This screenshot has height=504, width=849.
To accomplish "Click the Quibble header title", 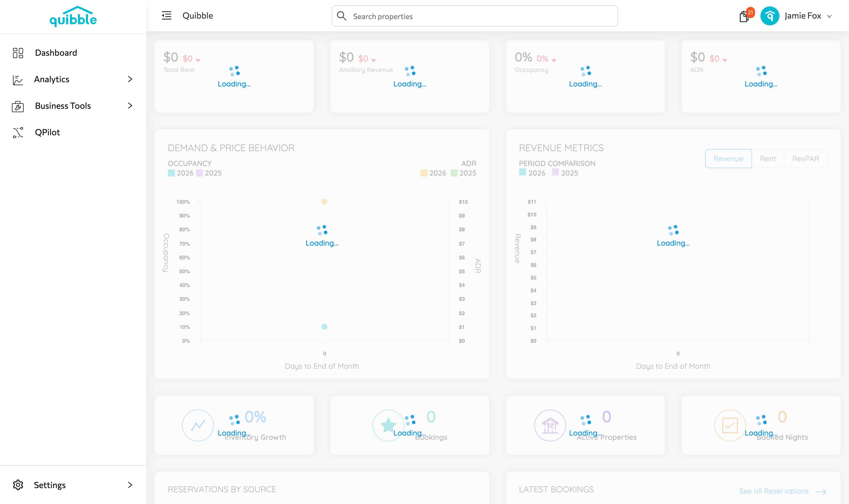I will pyautogui.click(x=198, y=16).
